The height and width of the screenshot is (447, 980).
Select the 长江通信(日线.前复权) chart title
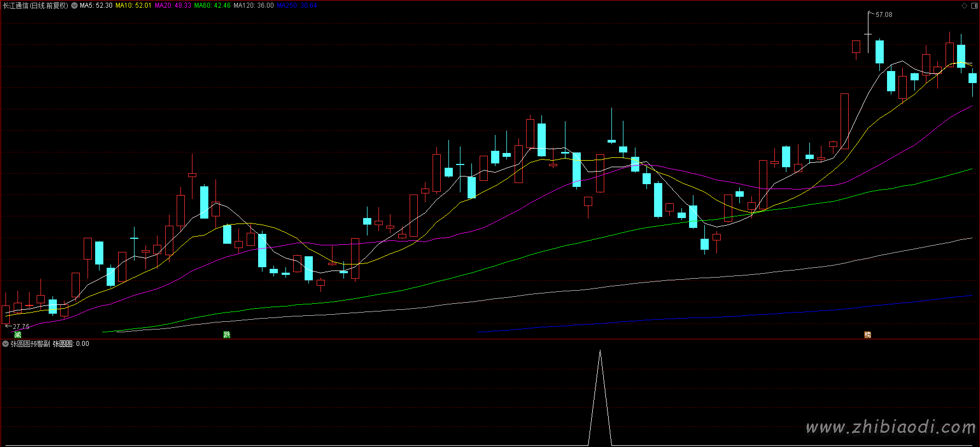[36, 5]
